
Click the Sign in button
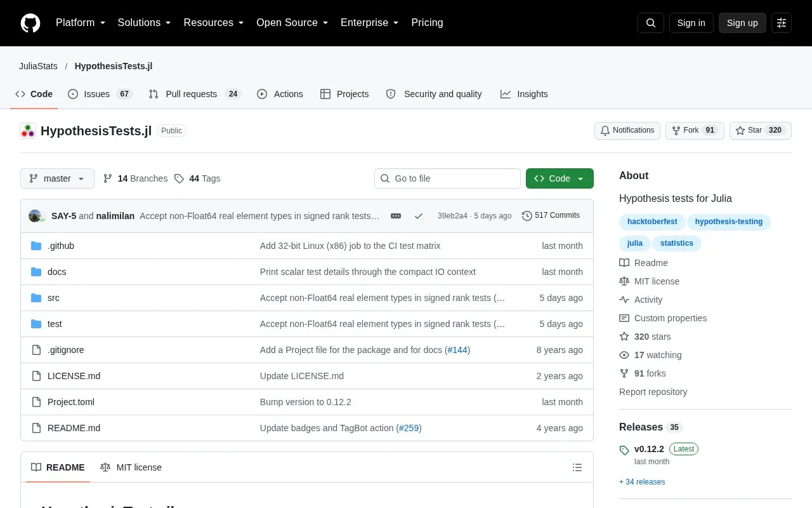pyautogui.click(x=691, y=23)
